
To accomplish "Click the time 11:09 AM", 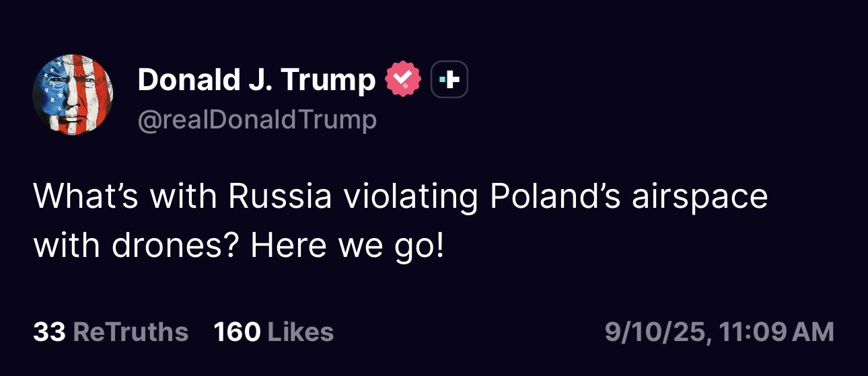I will pyautogui.click(x=776, y=332).
